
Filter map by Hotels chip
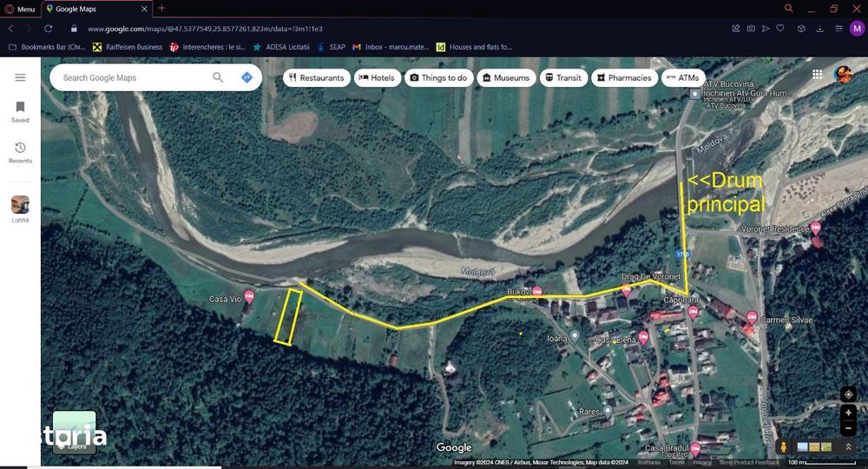pyautogui.click(x=377, y=77)
